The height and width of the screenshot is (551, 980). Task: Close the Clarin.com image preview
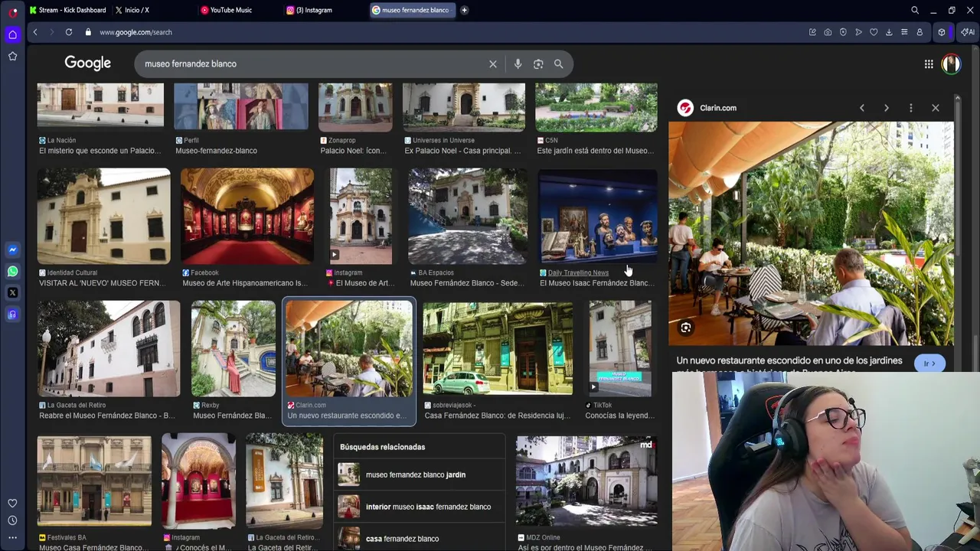click(x=936, y=108)
